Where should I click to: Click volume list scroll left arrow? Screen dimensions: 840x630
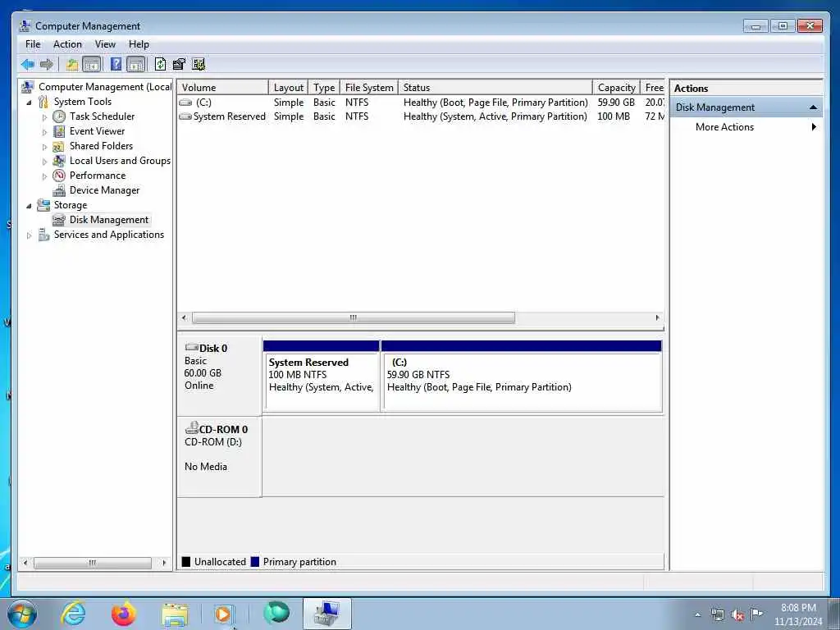[185, 317]
